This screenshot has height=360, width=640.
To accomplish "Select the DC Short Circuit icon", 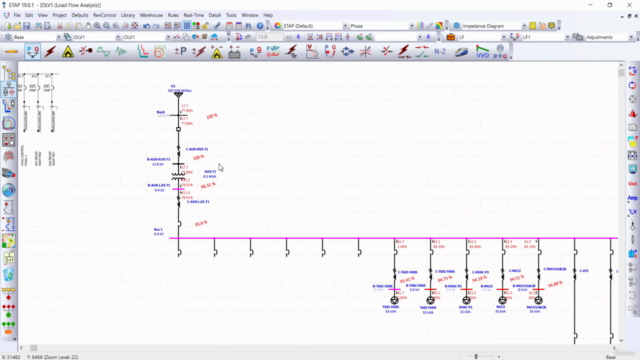I will (x=199, y=52).
